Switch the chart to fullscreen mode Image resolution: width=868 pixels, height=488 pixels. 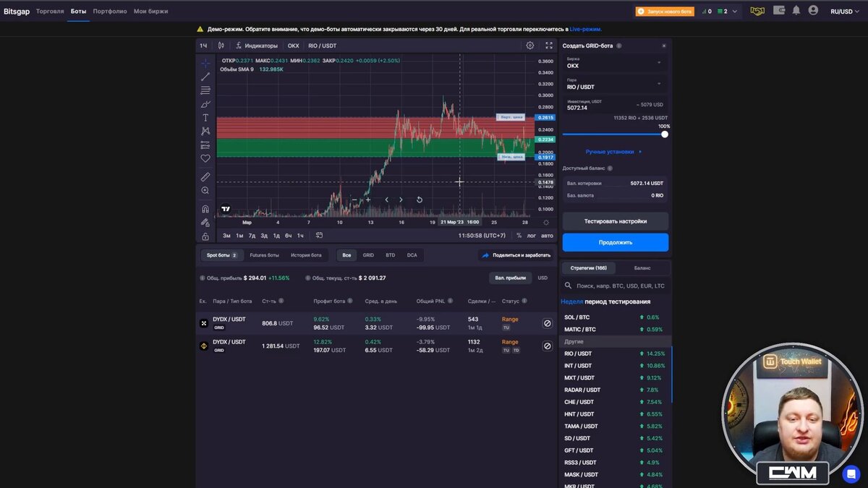[x=549, y=46]
